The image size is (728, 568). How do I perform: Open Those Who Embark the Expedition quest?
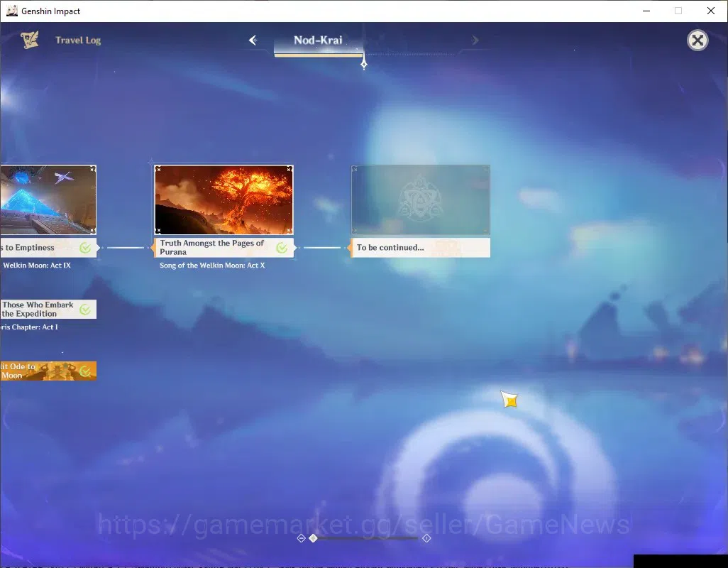pyautogui.click(x=48, y=310)
